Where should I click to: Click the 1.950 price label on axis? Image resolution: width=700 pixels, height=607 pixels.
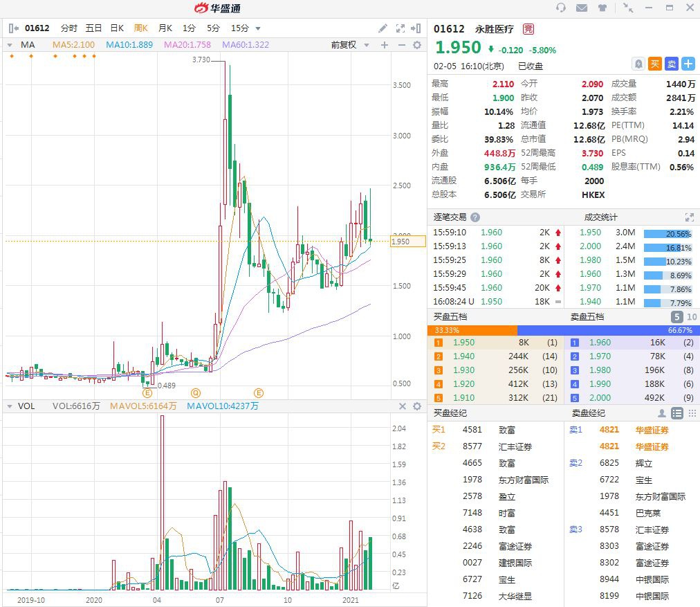point(407,242)
